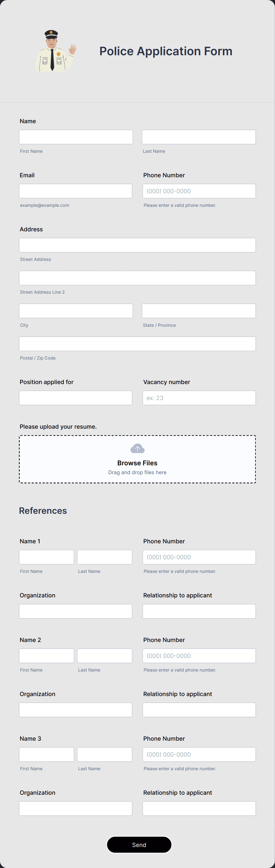Select the Email input field

click(x=76, y=191)
